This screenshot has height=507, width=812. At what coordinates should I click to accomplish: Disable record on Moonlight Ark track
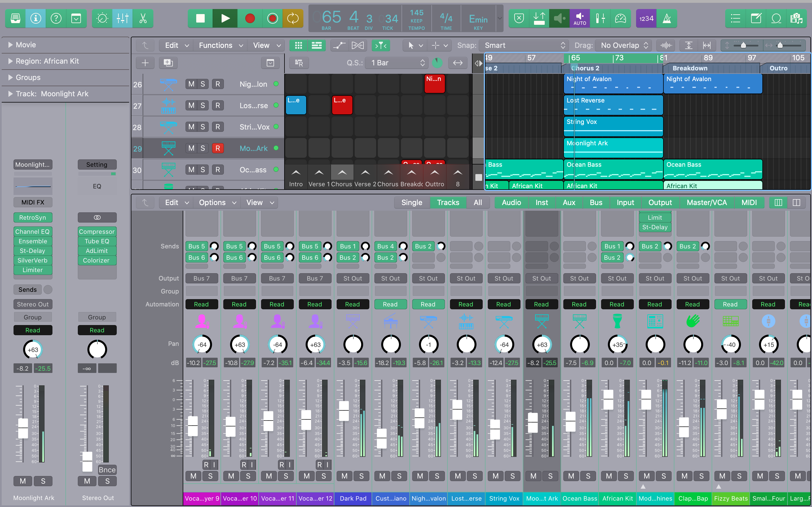(217, 148)
